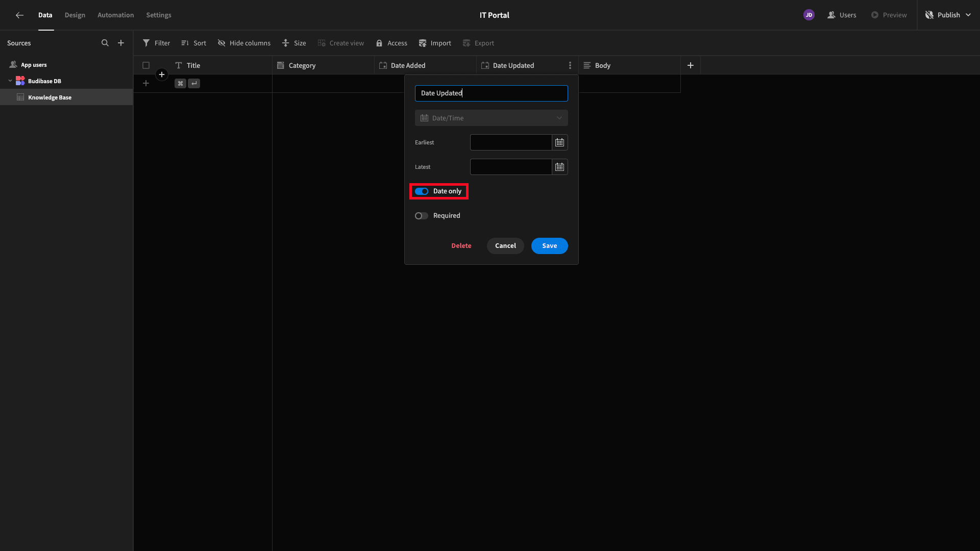Switch to the Data tab
Viewport: 980px width, 551px height.
[x=45, y=15]
